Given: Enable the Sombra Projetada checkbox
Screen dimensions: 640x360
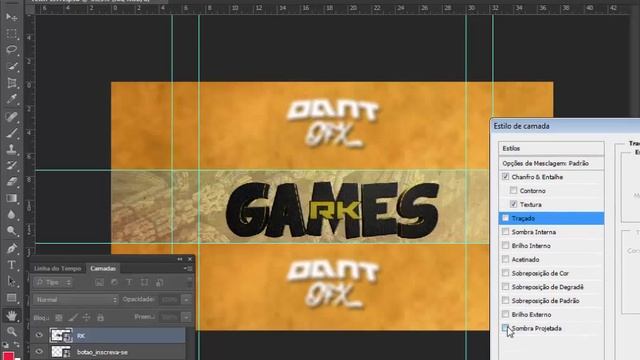Looking at the screenshot, I should pos(505,328).
